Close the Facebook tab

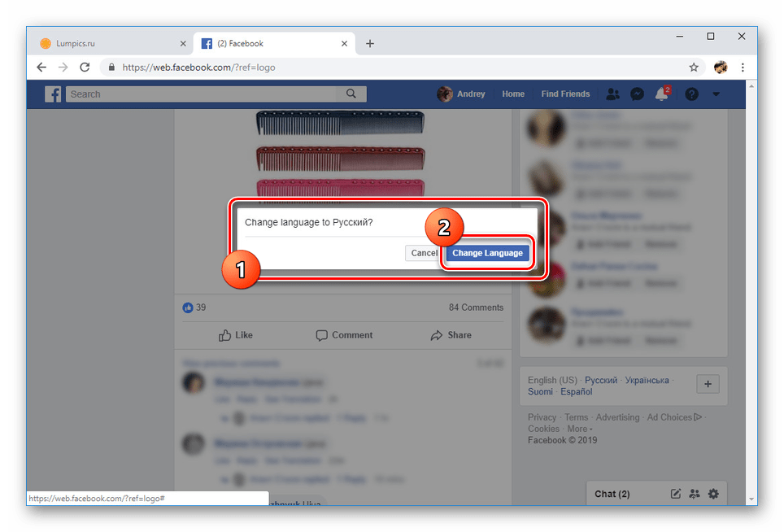344,43
